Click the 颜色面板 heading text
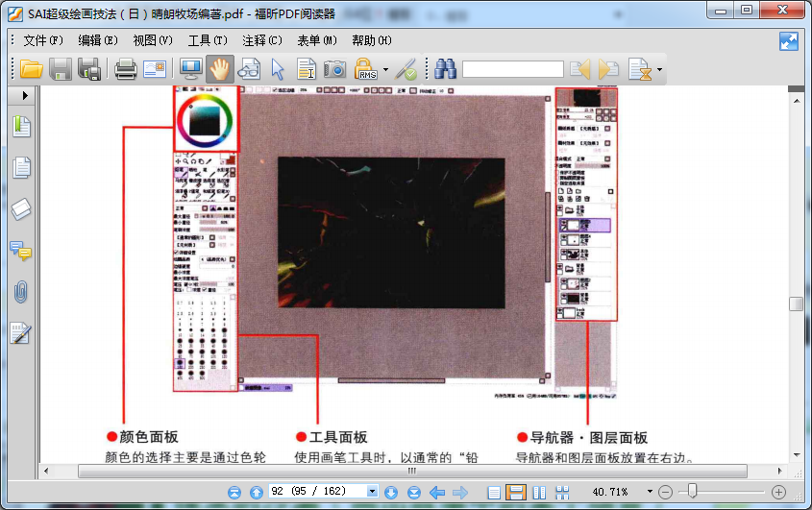 [149, 437]
